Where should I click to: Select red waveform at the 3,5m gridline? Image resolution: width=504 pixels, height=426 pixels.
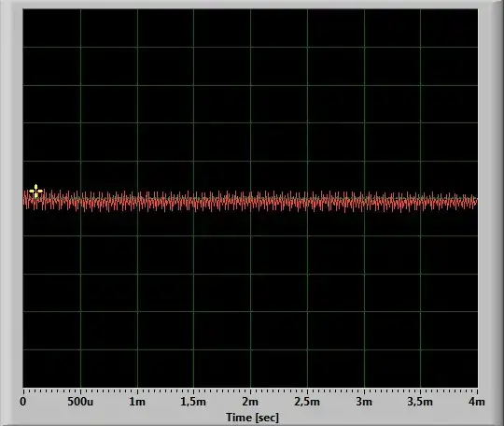(420, 202)
